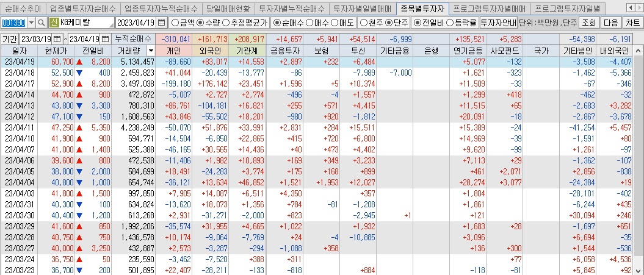Image resolution: width=644 pixels, height=275 pixels.
Task: Click the green 신 badge icon
Action: click(x=54, y=23)
